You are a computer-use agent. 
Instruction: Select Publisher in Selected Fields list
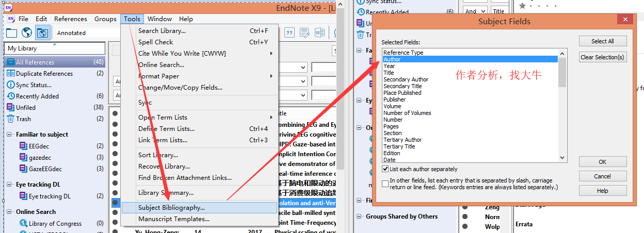click(470, 99)
